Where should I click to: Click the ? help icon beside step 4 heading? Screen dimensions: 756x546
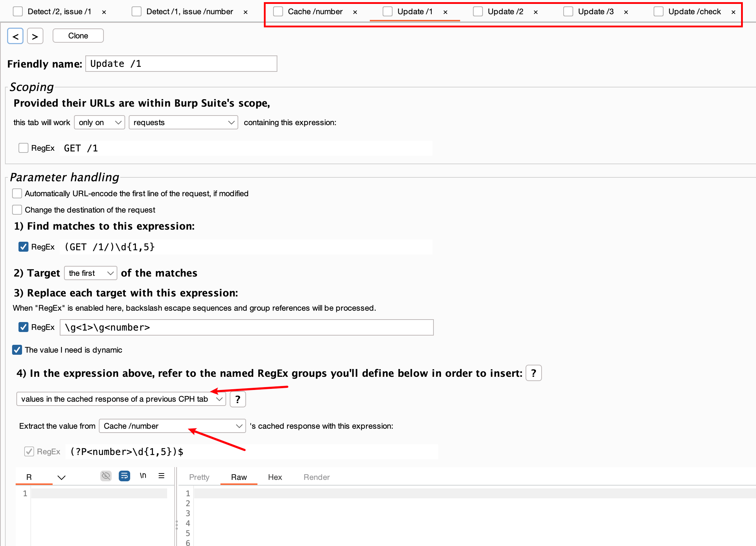point(533,373)
